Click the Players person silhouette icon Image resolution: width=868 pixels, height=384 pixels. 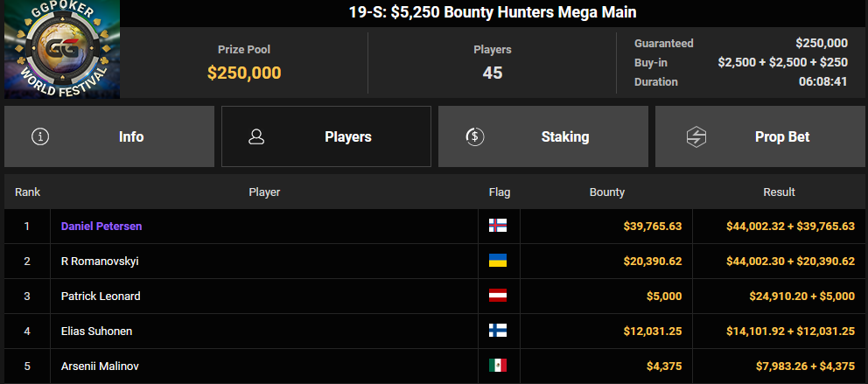(256, 136)
